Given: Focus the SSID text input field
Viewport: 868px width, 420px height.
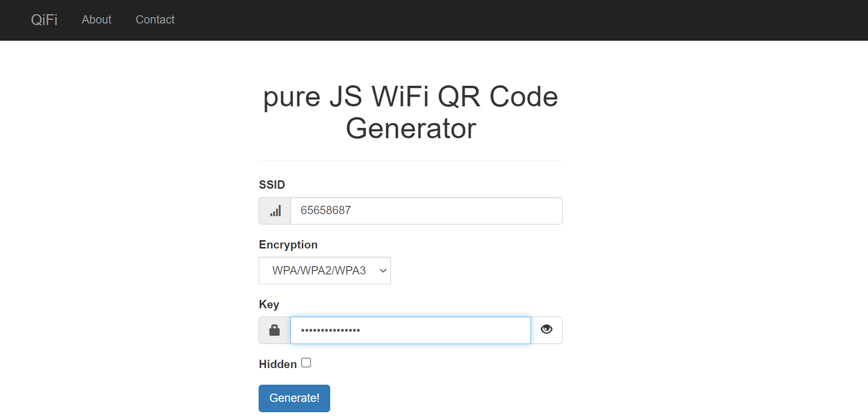Looking at the screenshot, I should tap(426, 211).
